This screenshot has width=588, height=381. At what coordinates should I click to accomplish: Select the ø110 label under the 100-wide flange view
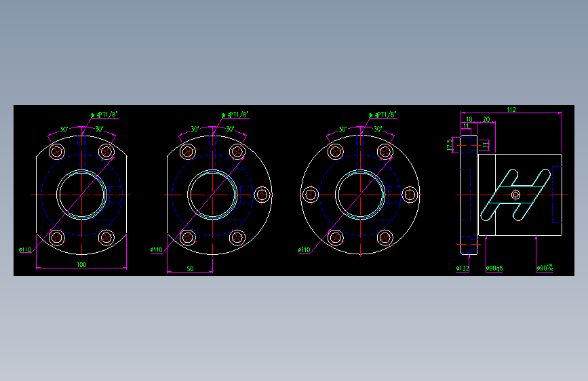pos(25,249)
